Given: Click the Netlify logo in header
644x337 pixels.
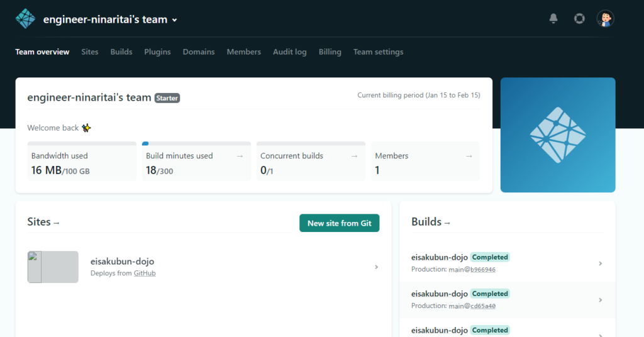Looking at the screenshot, I should pos(25,19).
